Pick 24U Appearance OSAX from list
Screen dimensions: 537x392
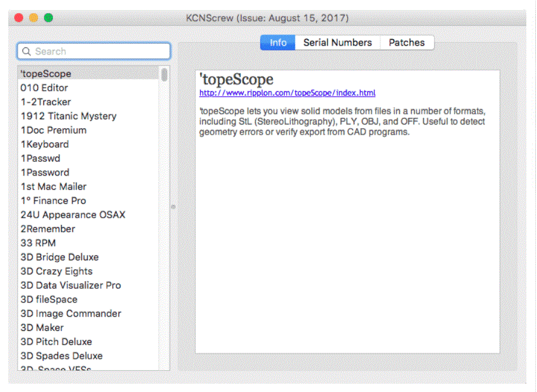pos(88,215)
